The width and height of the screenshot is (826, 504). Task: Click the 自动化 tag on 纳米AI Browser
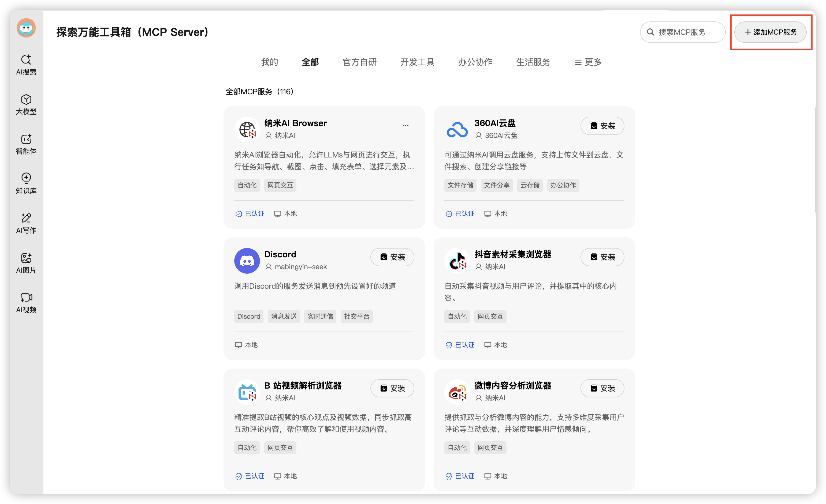click(x=247, y=185)
